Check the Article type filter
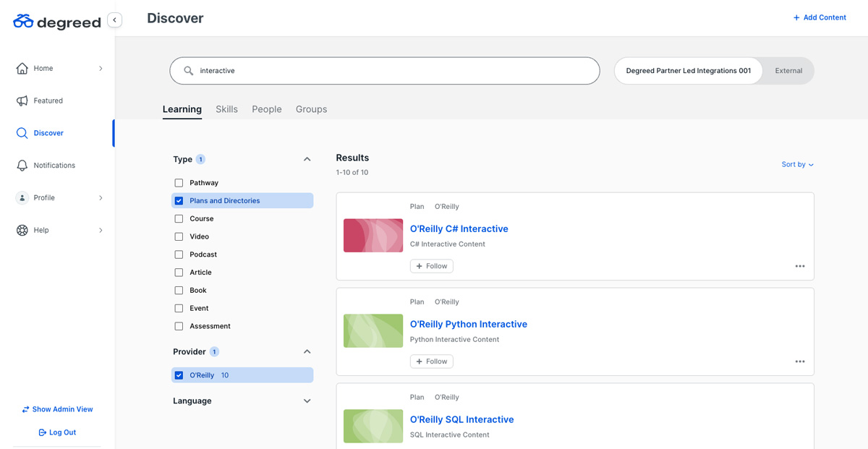868x449 pixels. 179,273
